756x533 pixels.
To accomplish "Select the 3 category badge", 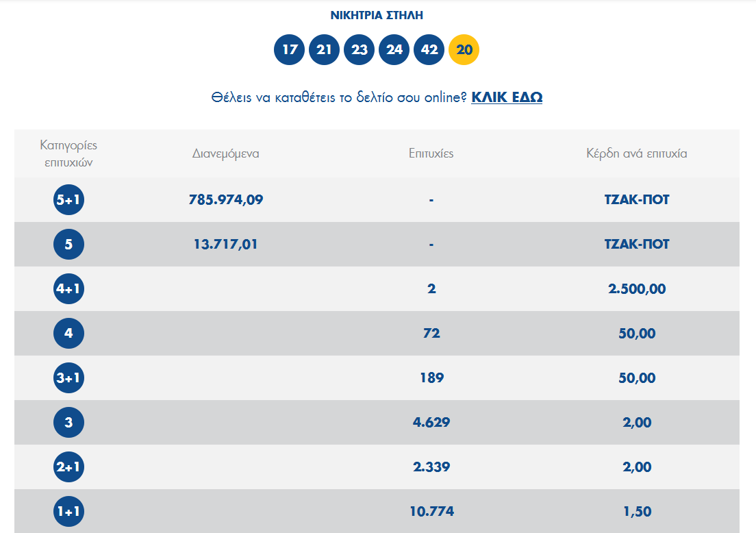I will 68,423.
